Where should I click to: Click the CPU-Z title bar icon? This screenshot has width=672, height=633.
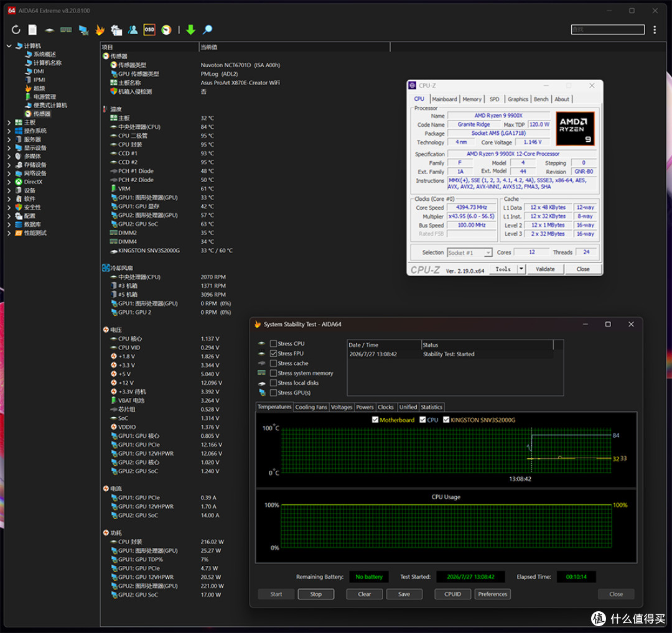pos(413,85)
